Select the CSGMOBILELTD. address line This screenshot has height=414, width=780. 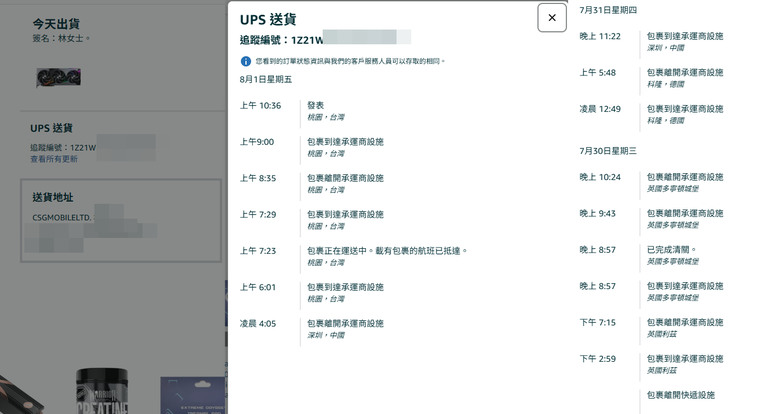tap(62, 217)
